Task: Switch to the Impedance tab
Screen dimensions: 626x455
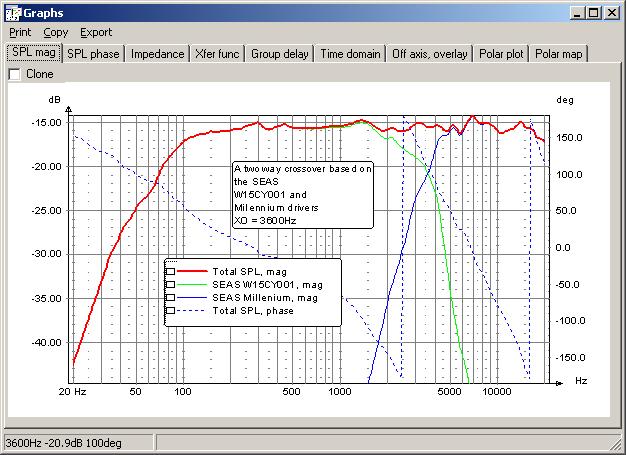Action: coord(157,54)
